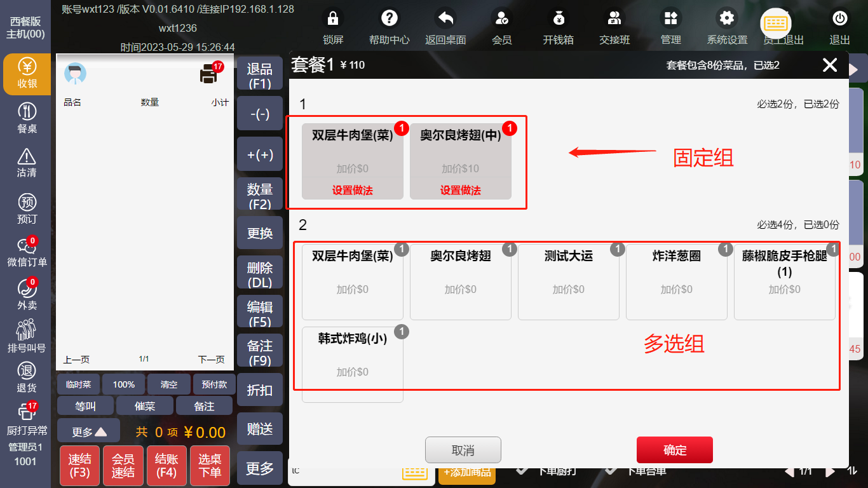
Task: Toggle the 下单合单 checkbox
Action: point(611,471)
